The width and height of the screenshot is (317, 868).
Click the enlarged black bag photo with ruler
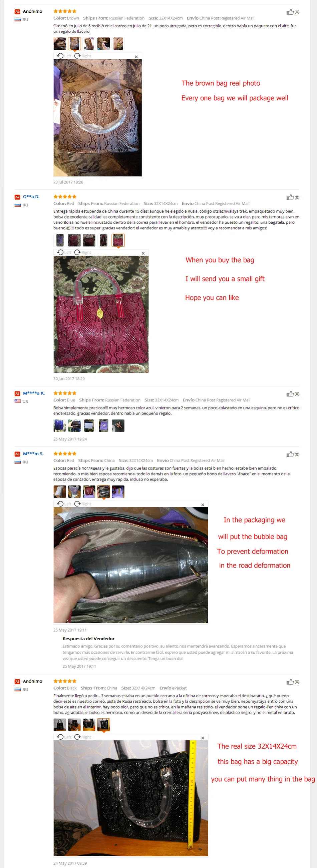(x=131, y=798)
